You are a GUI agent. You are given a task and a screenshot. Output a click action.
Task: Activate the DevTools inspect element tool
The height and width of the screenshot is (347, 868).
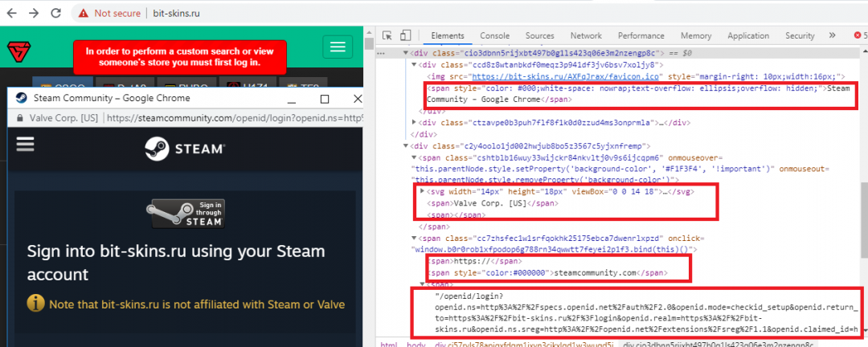pos(387,36)
